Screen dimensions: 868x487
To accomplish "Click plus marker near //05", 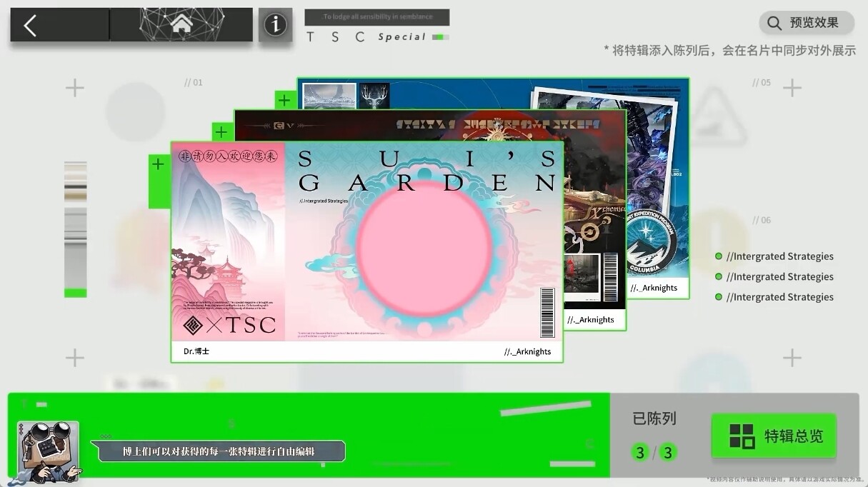I will click(792, 88).
